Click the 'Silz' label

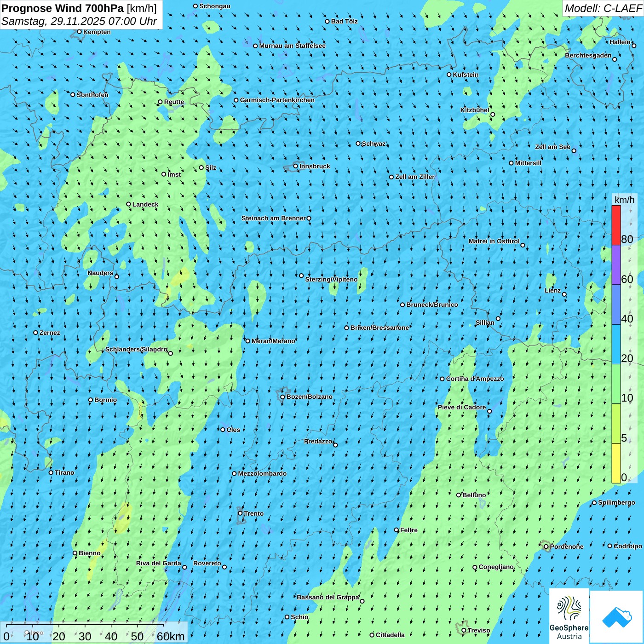pyautogui.click(x=211, y=167)
